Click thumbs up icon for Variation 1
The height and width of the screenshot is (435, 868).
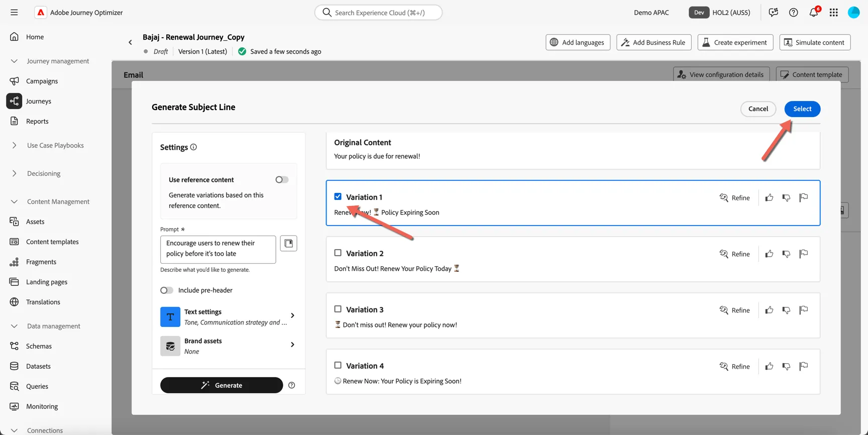769,197
